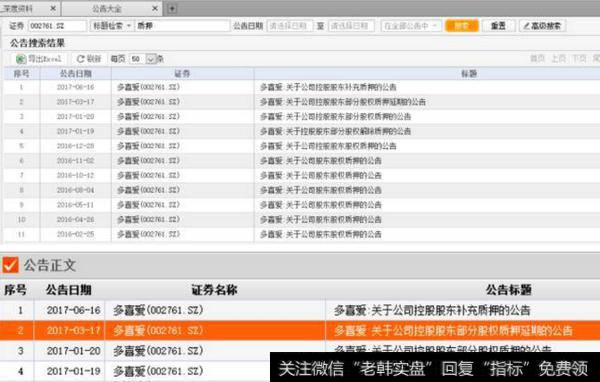This screenshot has width=600, height=382.
Task: Click the securities cell in row 11
Action: point(148,234)
